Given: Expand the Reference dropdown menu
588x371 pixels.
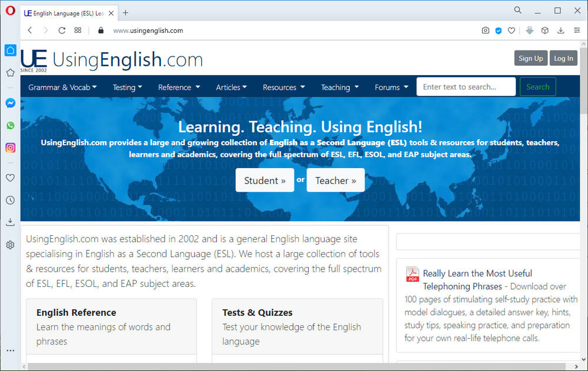Looking at the screenshot, I should (x=179, y=87).
